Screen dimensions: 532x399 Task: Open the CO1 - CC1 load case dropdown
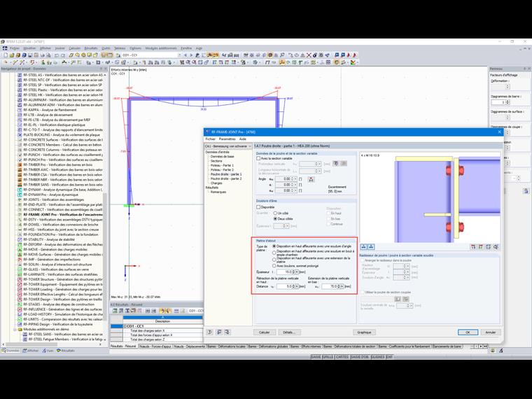(179, 55)
